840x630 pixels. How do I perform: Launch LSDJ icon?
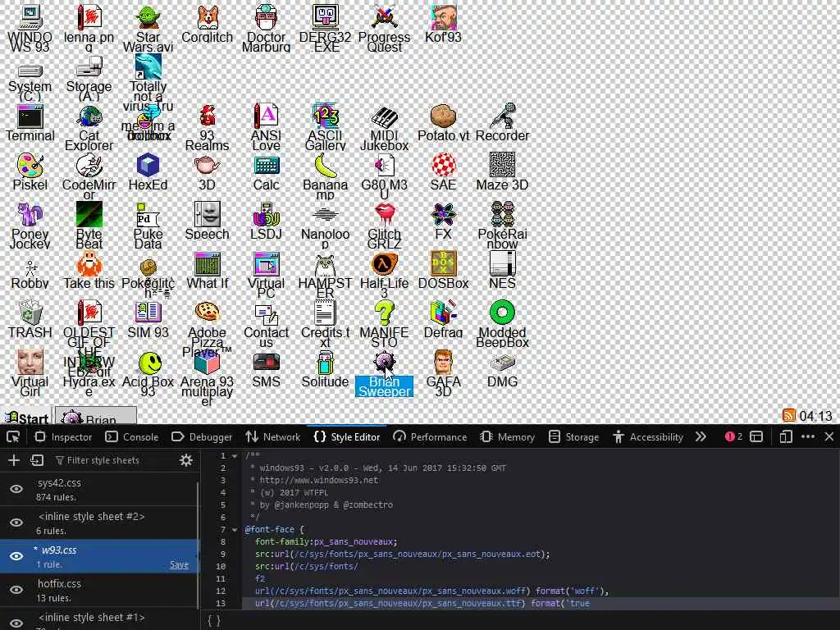(267, 221)
